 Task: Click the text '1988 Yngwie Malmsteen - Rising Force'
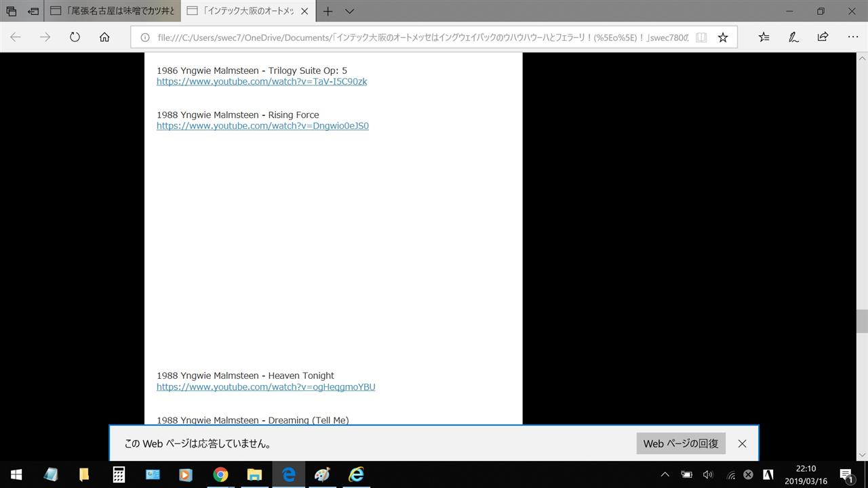click(237, 115)
